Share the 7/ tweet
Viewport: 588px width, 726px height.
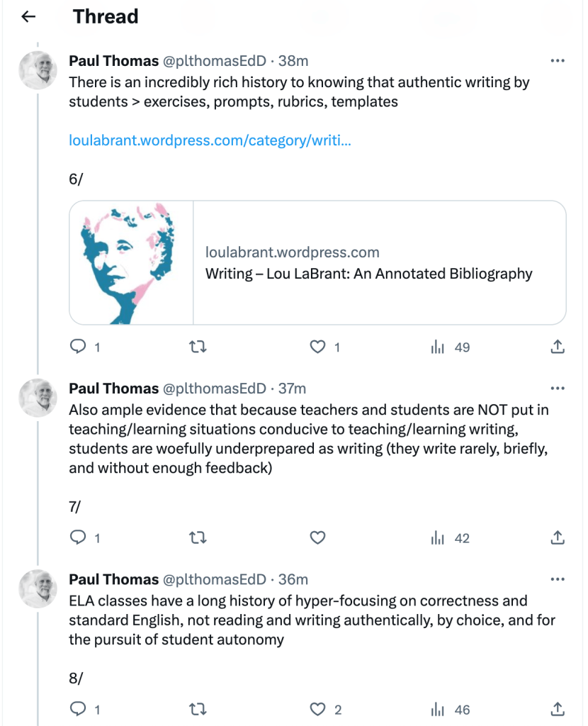(558, 538)
